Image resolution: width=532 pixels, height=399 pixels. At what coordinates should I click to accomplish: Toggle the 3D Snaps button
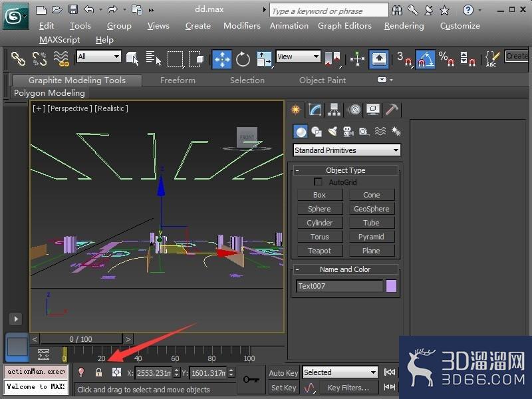point(404,59)
